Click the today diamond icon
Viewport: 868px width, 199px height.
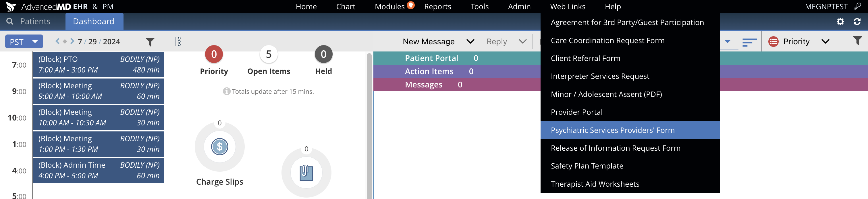pos(65,41)
